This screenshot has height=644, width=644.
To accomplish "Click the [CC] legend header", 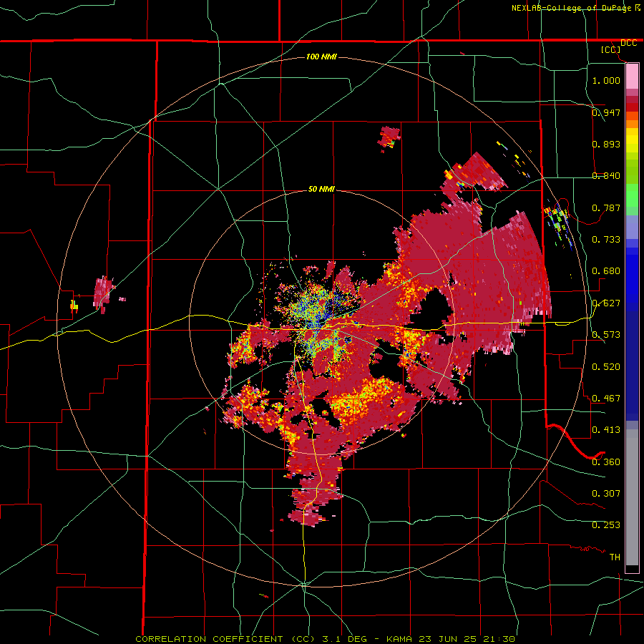I will click(x=610, y=49).
